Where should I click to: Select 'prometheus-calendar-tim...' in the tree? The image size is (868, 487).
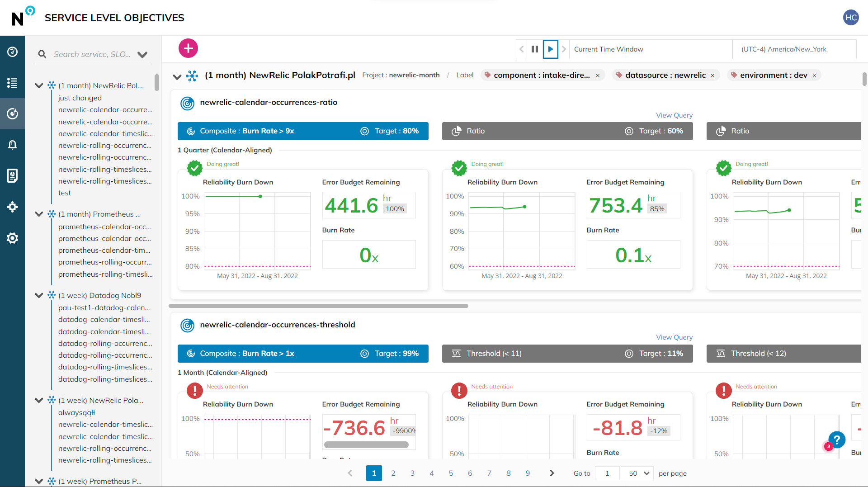tap(104, 250)
